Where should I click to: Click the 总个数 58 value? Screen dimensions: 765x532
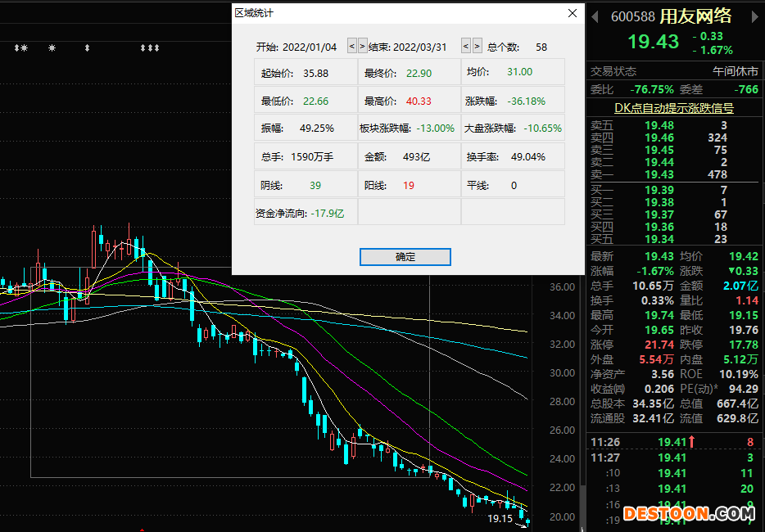point(541,47)
